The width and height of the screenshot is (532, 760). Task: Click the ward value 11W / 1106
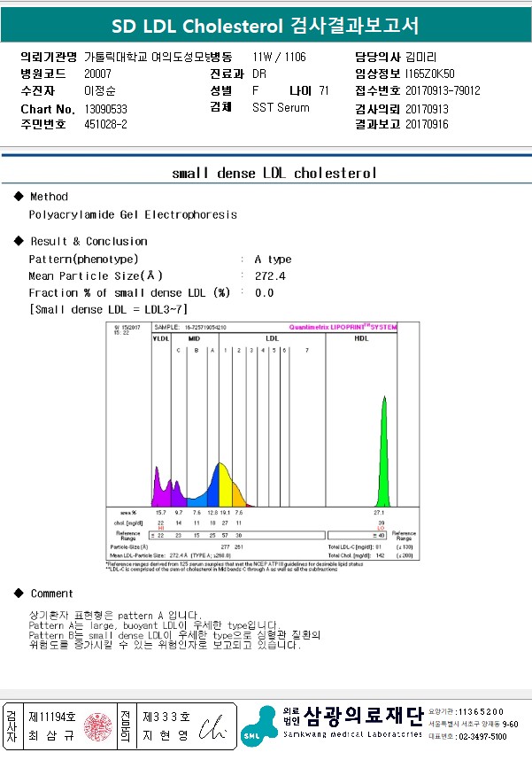pos(279,58)
